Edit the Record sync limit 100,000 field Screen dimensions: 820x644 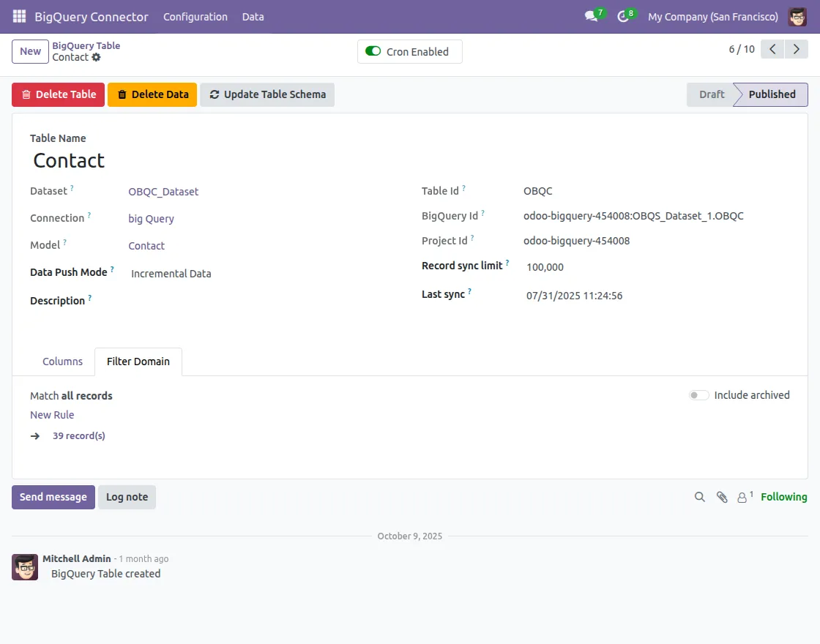tap(656, 267)
